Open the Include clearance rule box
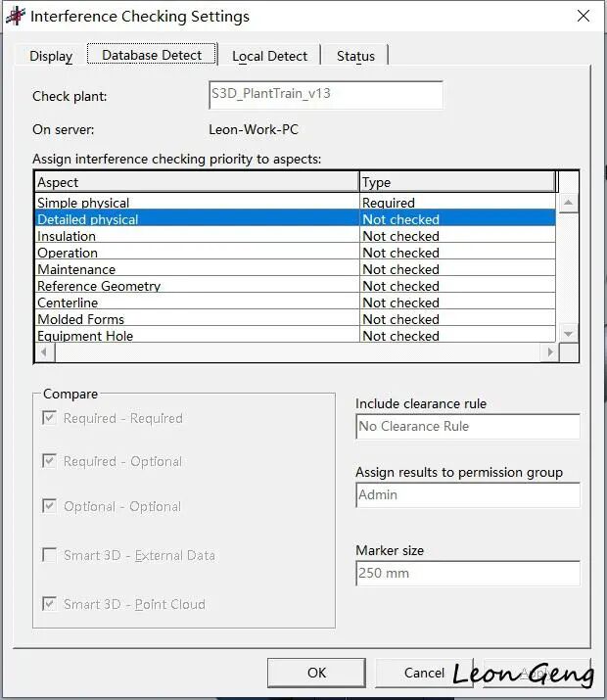607x700 pixels. coord(468,426)
